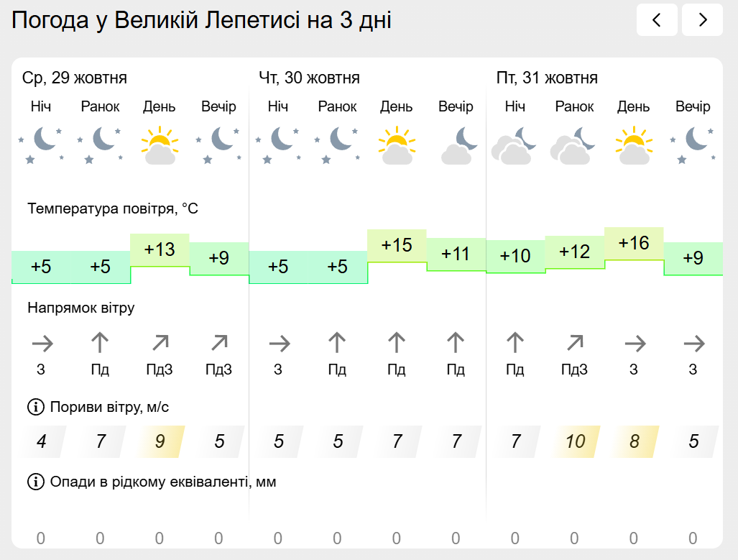Select the Ср, 29 жовтня day header
The width and height of the screenshot is (738, 560).
pyautogui.click(x=75, y=78)
